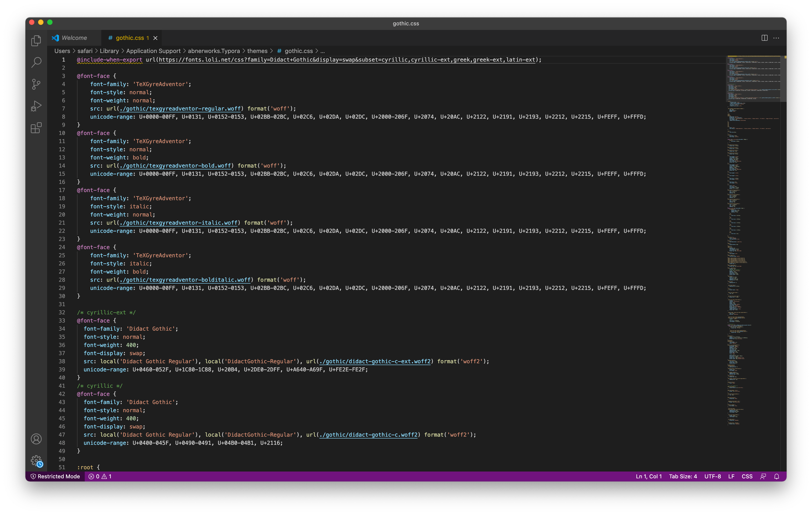
Task: Open Manage gear menu
Action: click(x=36, y=461)
